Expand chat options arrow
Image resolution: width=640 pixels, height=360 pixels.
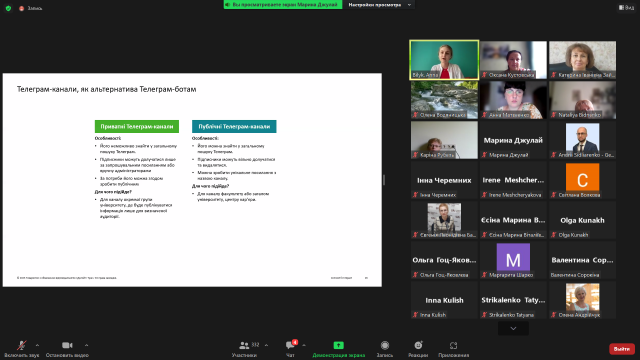coord(304,345)
